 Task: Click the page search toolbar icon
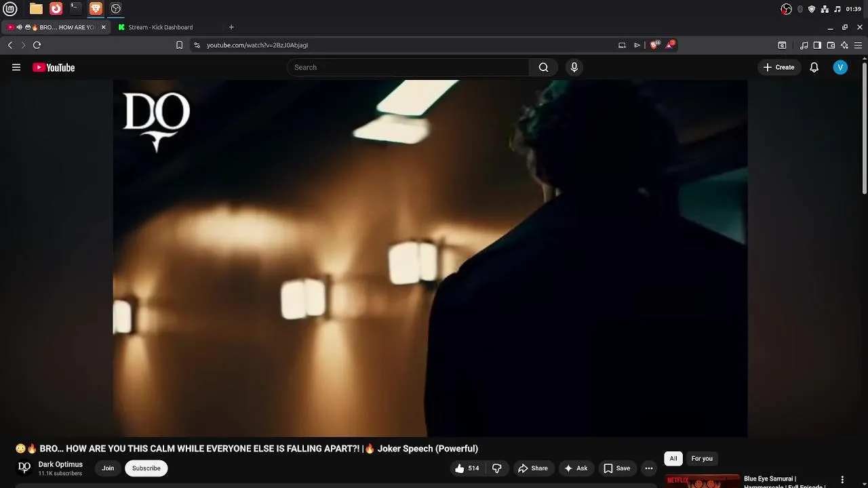(782, 45)
